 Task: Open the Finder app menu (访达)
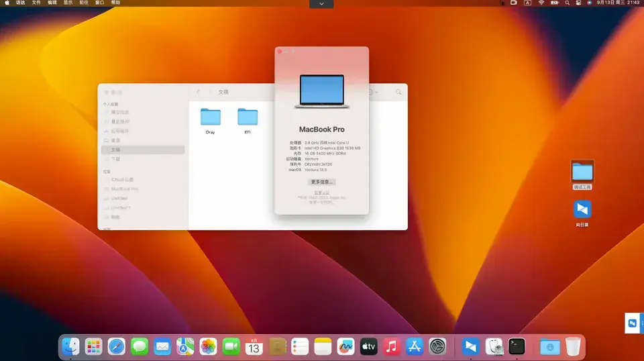20,3
